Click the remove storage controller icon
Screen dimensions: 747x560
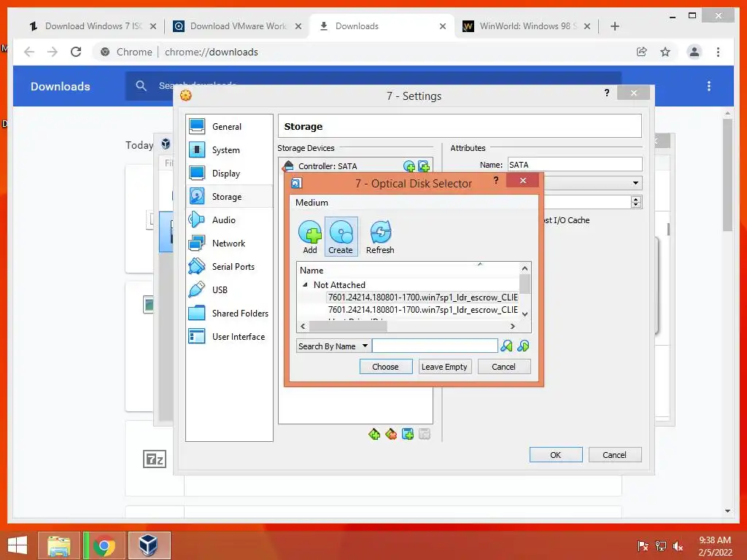click(391, 434)
